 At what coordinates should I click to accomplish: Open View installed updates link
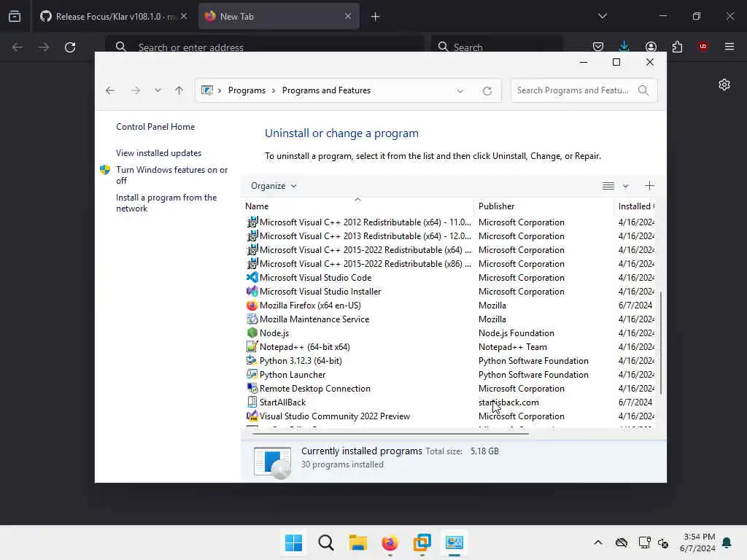click(158, 153)
